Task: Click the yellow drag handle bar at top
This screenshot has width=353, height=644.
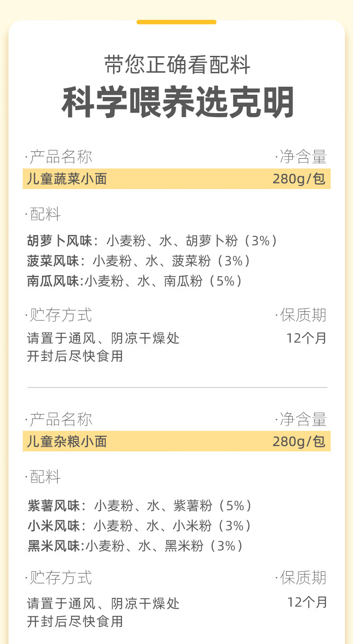Action: tap(176, 22)
